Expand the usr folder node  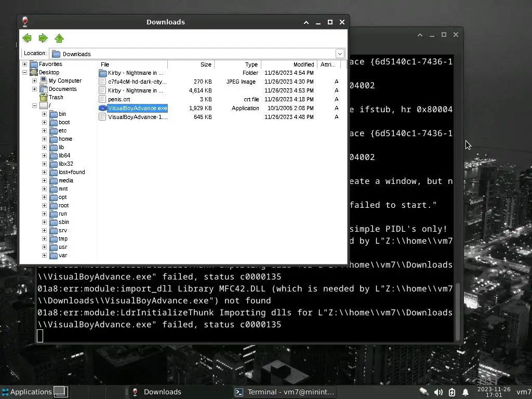[x=44, y=247]
